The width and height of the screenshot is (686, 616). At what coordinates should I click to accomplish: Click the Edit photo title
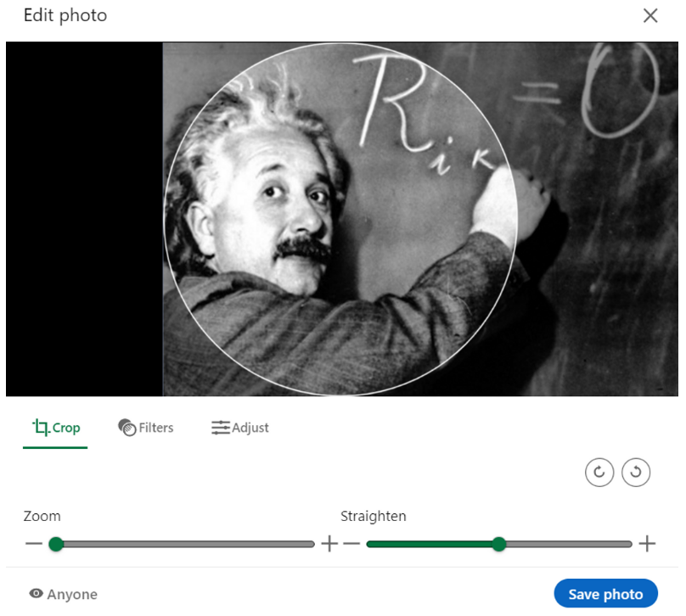(65, 15)
